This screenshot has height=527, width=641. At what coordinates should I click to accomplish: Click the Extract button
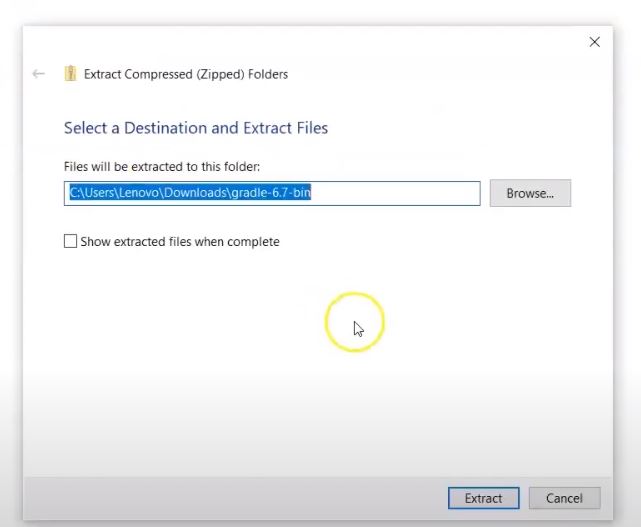pos(484,498)
